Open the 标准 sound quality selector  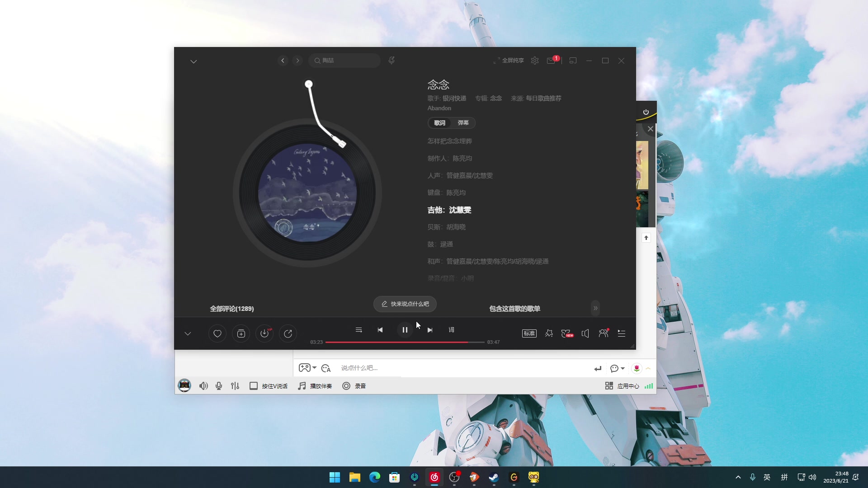tap(529, 333)
